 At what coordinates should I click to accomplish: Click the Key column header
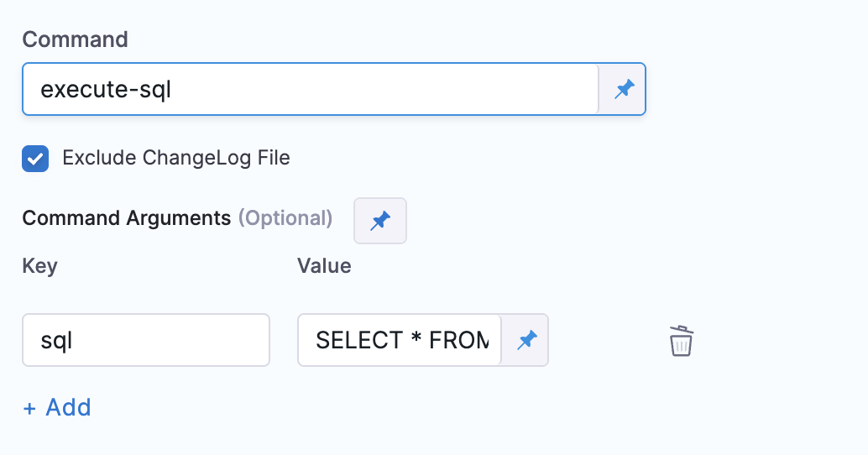pyautogui.click(x=39, y=266)
